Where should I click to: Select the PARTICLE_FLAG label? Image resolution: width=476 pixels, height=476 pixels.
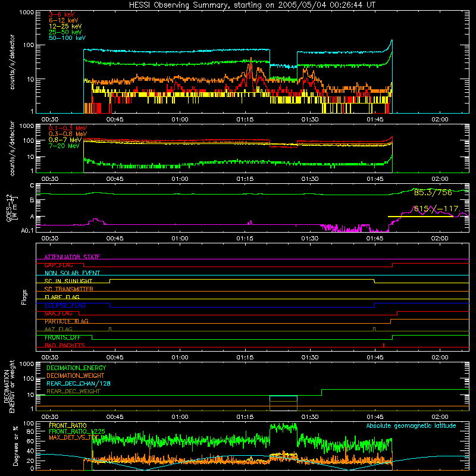[67, 321]
